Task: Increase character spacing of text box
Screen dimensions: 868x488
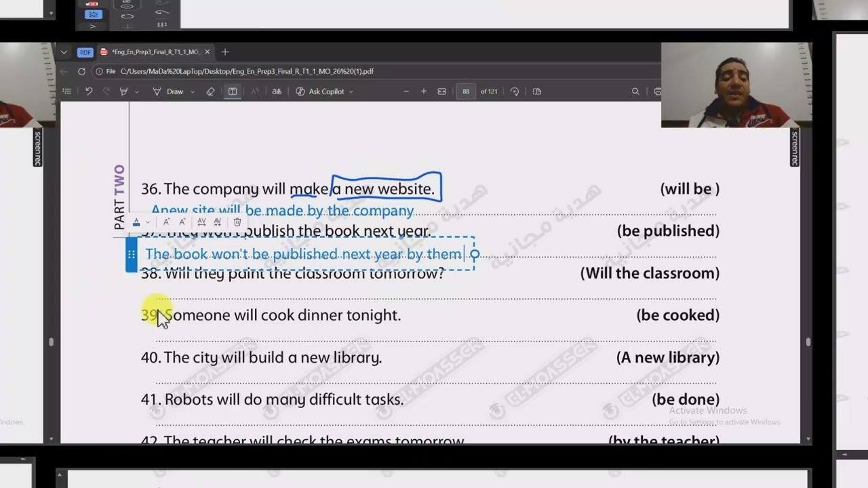Action: coord(201,222)
